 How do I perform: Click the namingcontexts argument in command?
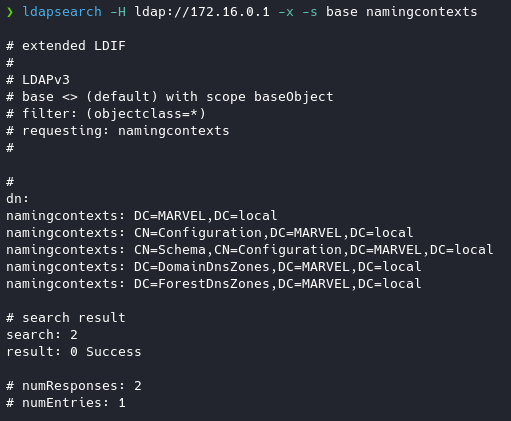coord(422,12)
